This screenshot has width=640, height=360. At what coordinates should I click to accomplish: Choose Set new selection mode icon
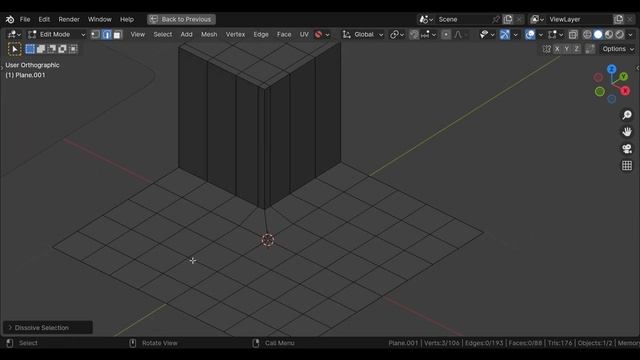30,49
